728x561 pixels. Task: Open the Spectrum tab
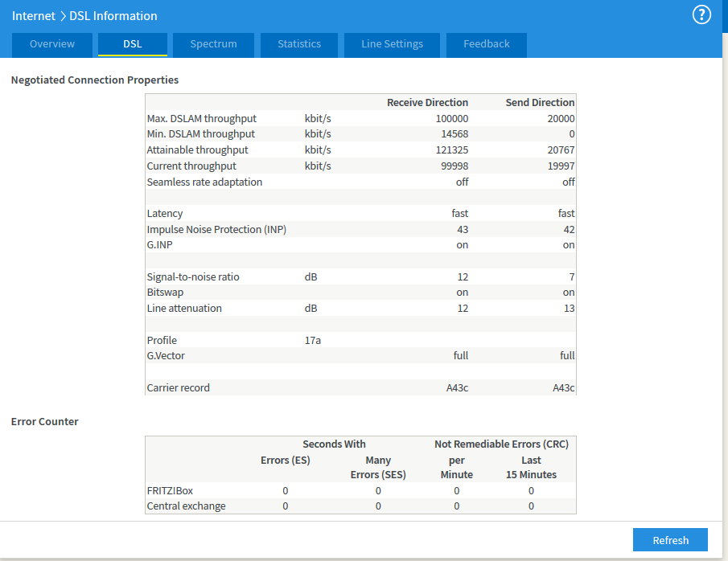click(213, 44)
